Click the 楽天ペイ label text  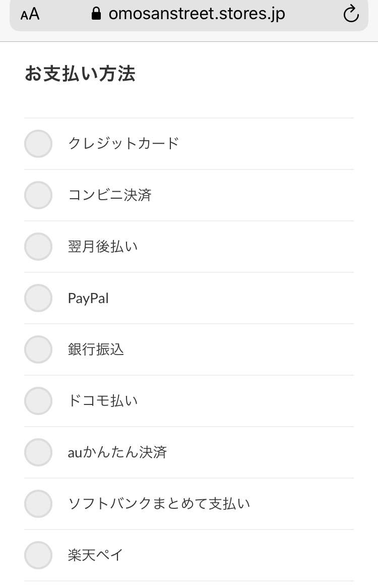point(96,555)
